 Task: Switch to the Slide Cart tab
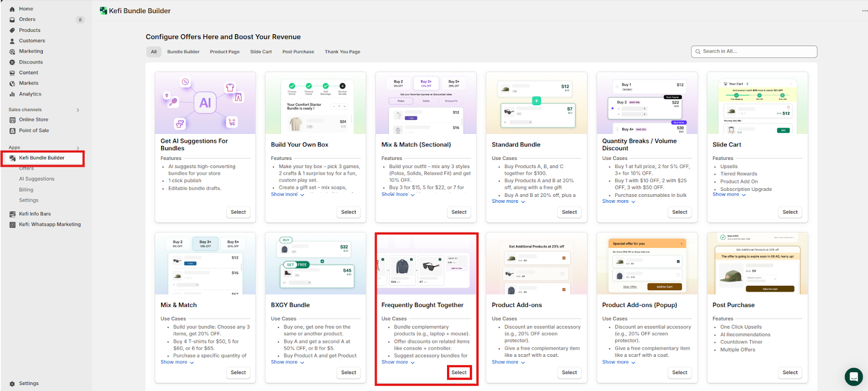point(261,52)
